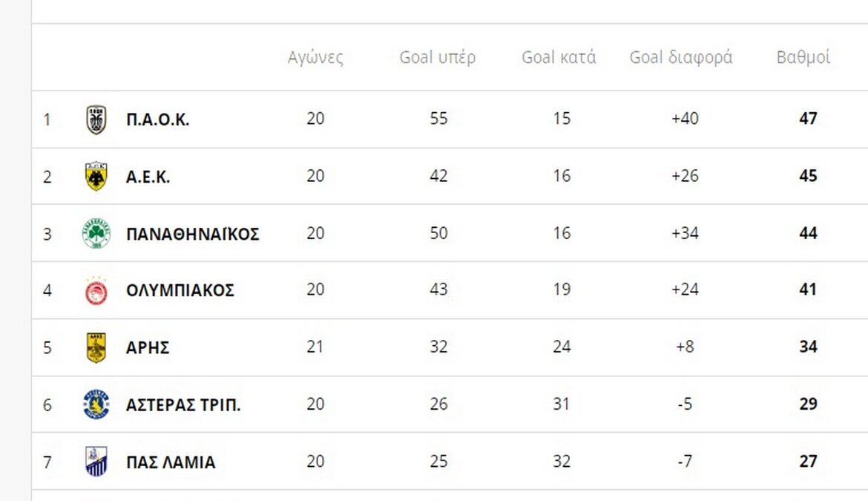Click the Ολυμπιακός red crest icon

96,291
